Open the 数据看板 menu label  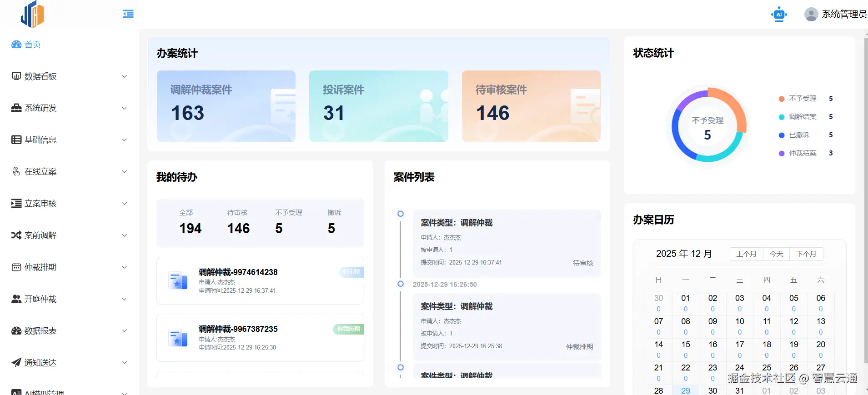coord(40,76)
